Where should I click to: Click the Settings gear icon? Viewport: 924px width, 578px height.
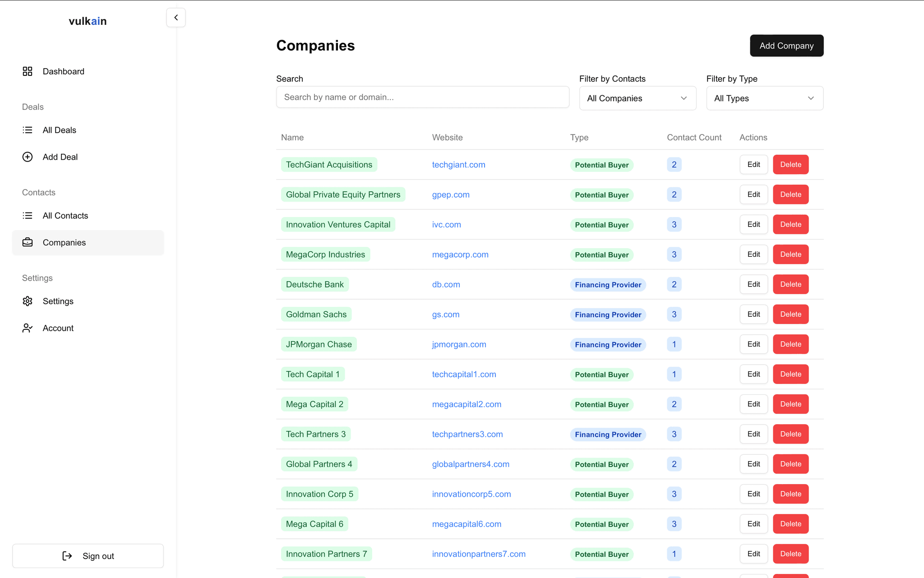click(x=28, y=301)
